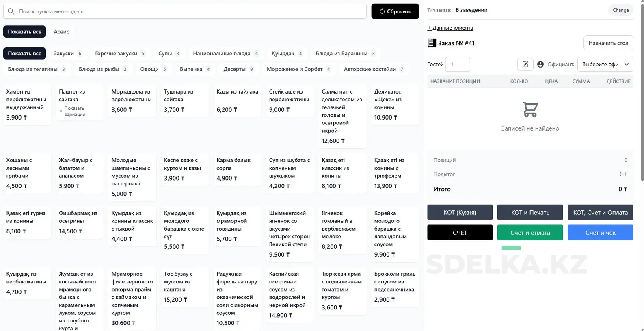The height and width of the screenshot is (331, 644).
Task: Click the menu item search field
Action: 191,11
